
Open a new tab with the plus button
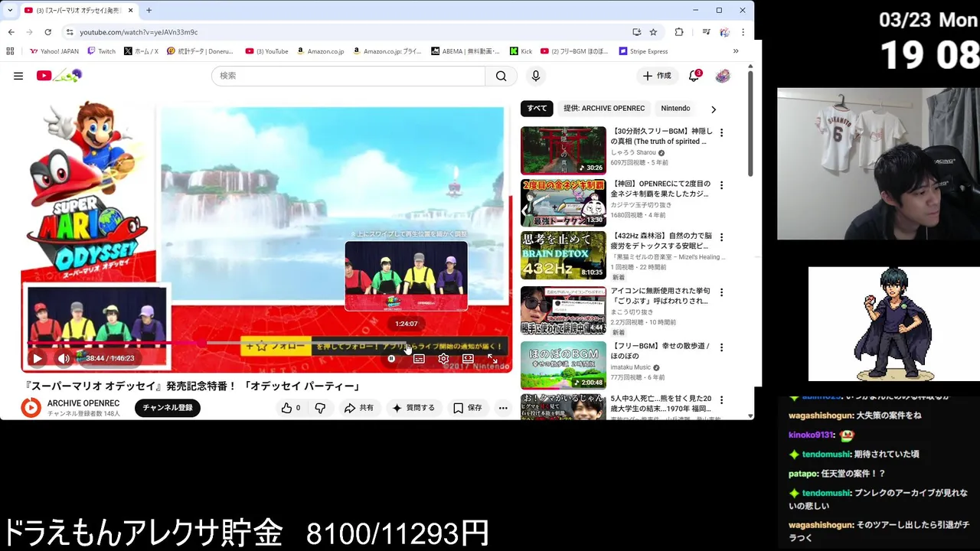pos(149,10)
